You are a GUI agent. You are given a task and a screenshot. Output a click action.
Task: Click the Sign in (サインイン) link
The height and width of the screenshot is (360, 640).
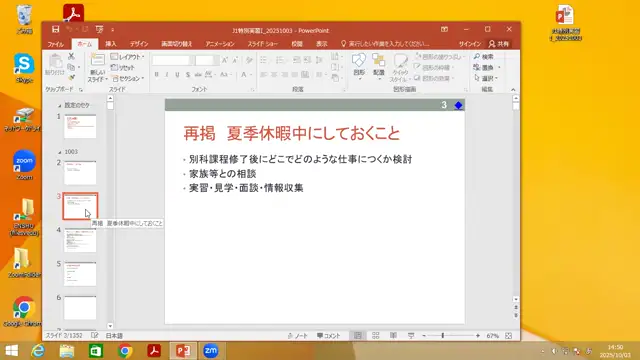(x=469, y=44)
